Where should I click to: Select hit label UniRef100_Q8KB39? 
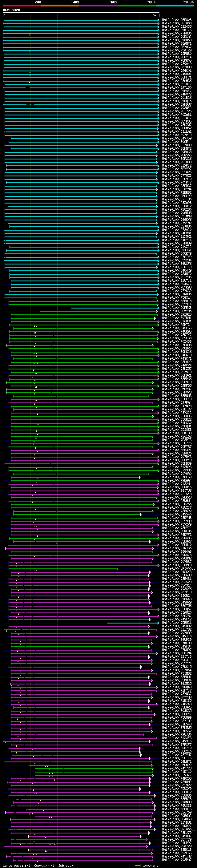point(176,463)
